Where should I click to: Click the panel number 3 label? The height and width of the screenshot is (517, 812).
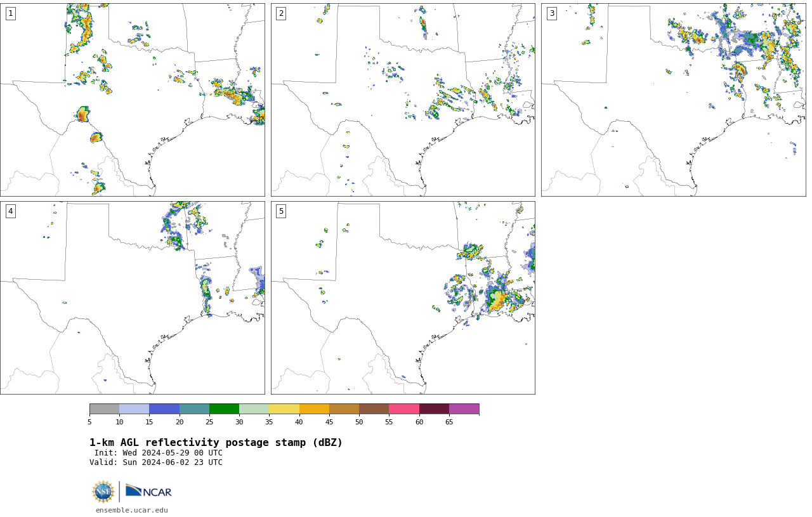[551, 13]
